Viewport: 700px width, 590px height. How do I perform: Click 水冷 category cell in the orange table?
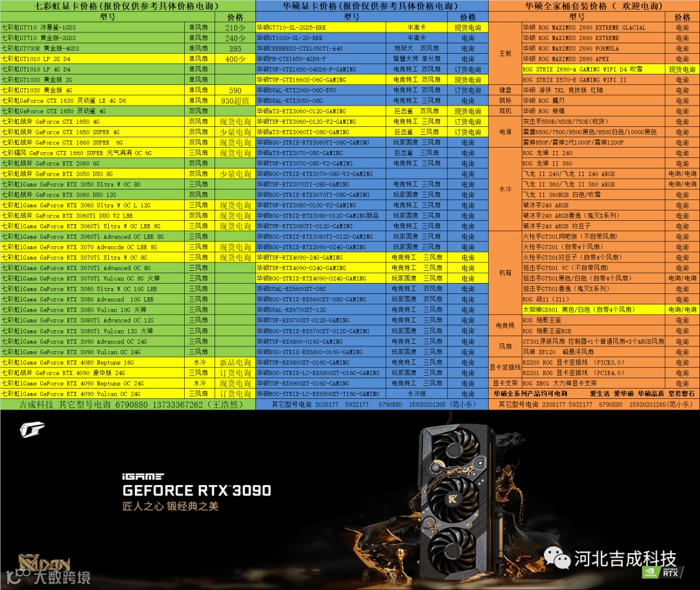(x=505, y=189)
